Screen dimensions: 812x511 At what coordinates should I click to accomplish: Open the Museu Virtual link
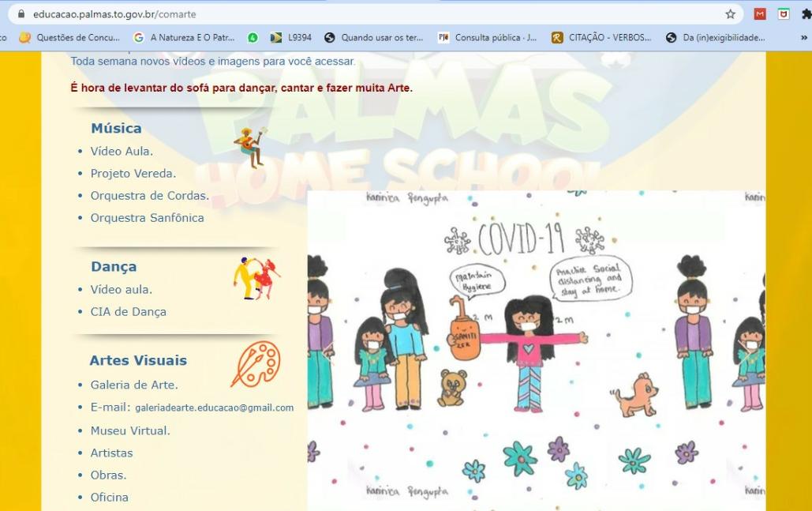(130, 430)
